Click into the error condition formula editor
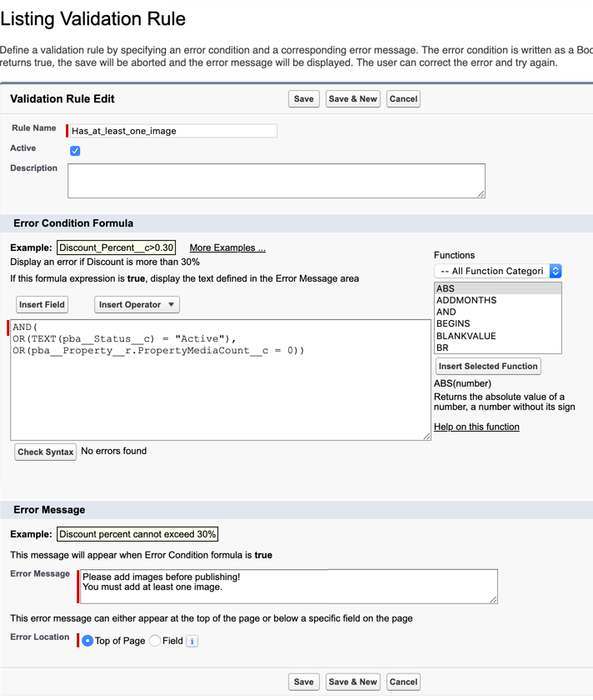The image size is (593, 700). pyautogui.click(x=221, y=379)
